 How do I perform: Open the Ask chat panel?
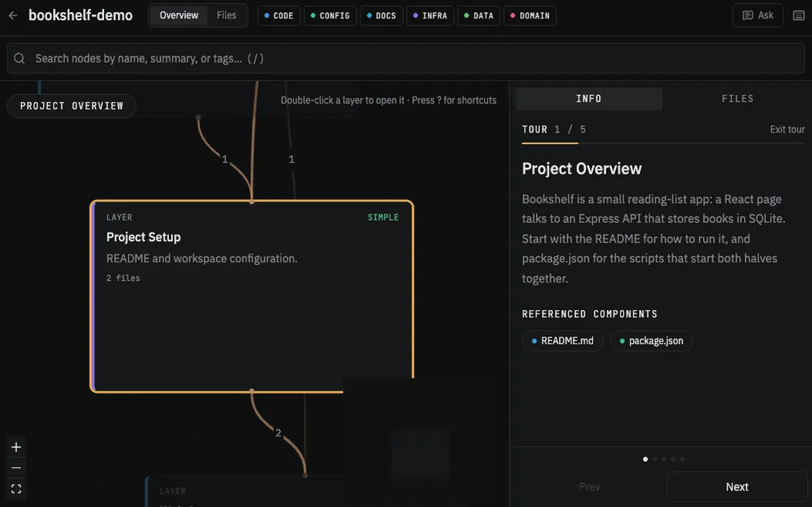pos(758,15)
